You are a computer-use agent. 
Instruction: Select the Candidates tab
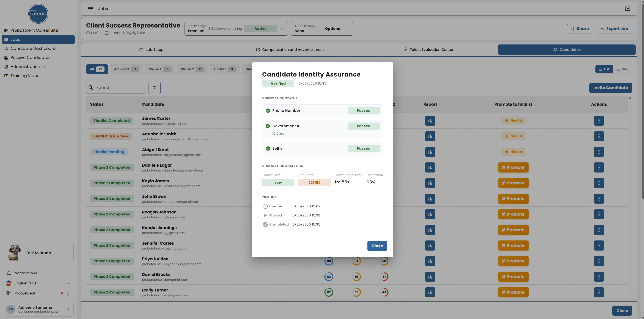pos(567,50)
